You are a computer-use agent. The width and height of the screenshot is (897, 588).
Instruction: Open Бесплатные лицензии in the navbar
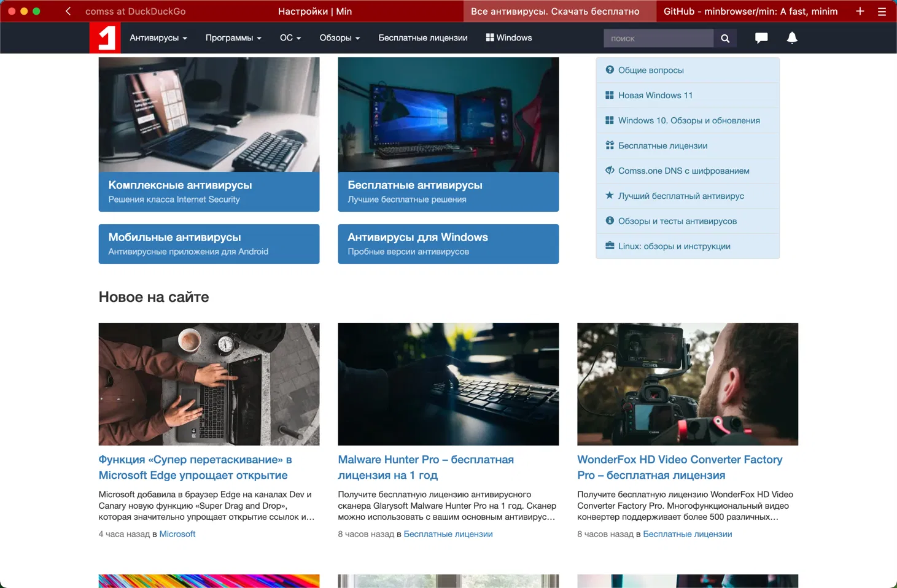pos(423,38)
